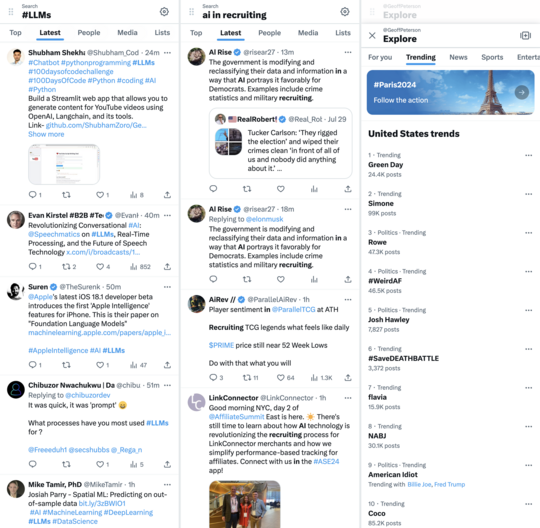Open more options for the Green Day trend
Viewport: 540px width, 528px height.
(529, 155)
